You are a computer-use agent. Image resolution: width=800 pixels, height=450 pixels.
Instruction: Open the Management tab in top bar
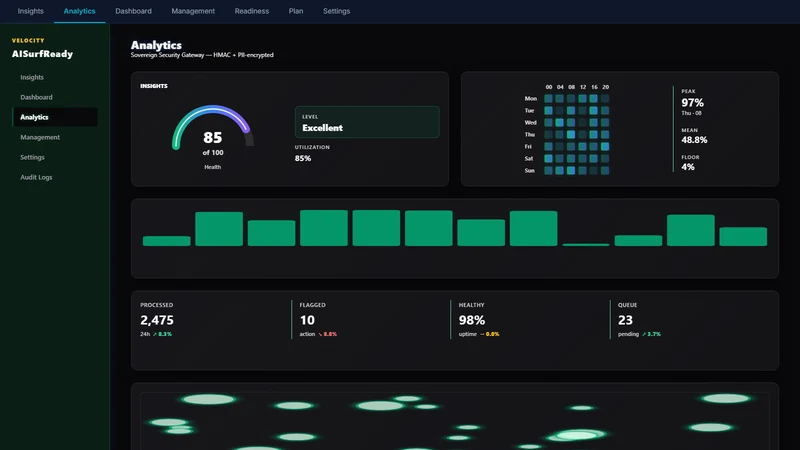(x=193, y=11)
